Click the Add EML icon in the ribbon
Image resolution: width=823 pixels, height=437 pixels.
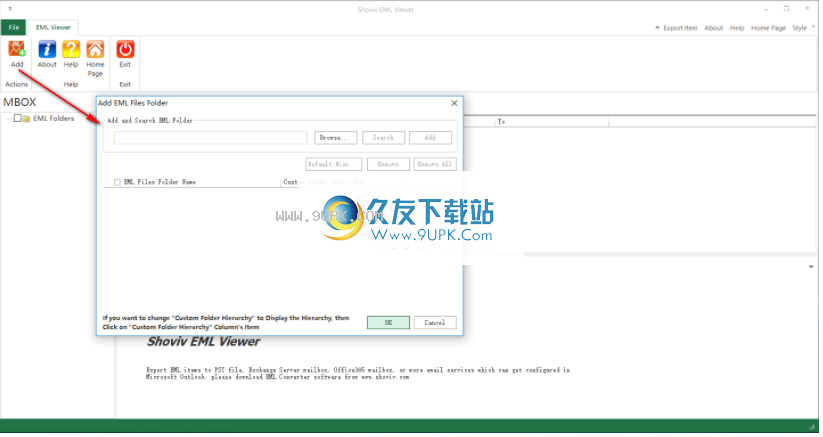(x=17, y=49)
